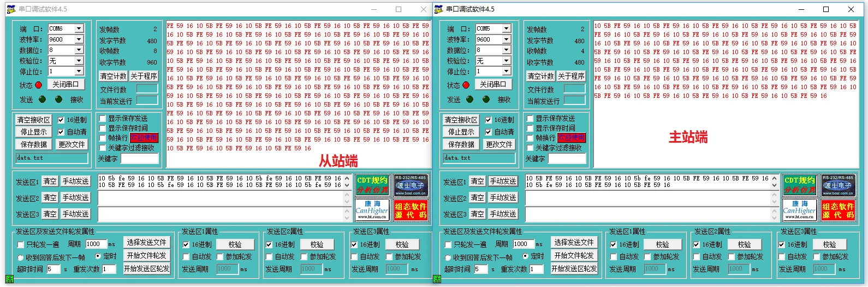
Task: Open 停止位 dropdown in COM6 window
Action: click(79, 71)
